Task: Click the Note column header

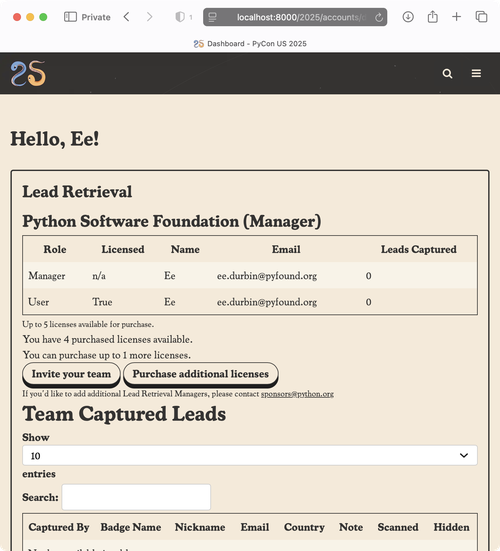Action: pyautogui.click(x=351, y=527)
